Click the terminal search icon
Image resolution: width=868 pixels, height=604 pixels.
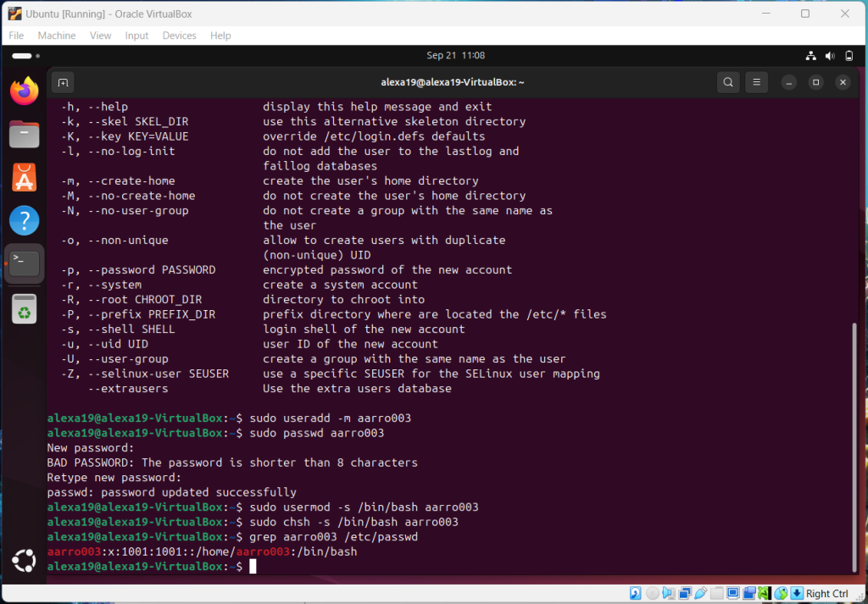pyautogui.click(x=728, y=82)
